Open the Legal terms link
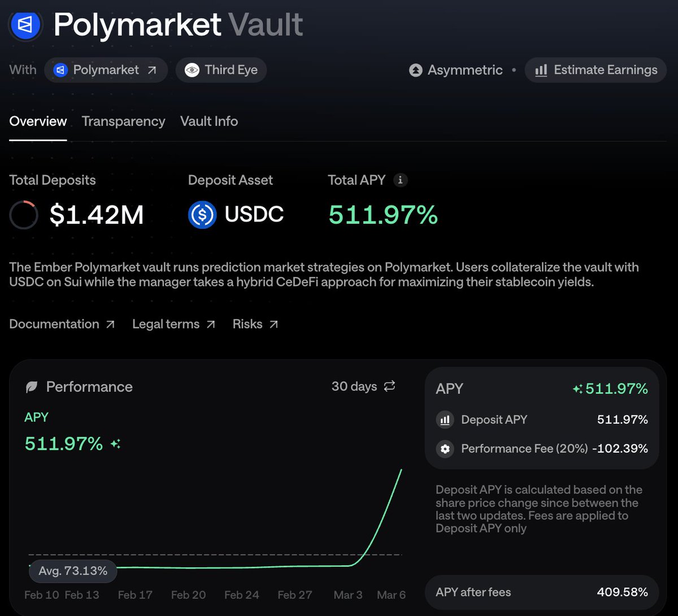Viewport: 678px width, 616px height. tap(173, 324)
